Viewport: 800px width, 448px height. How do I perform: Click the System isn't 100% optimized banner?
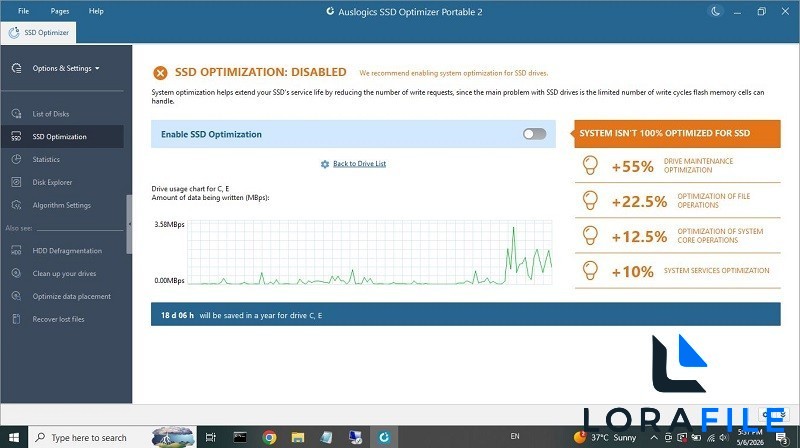(x=677, y=134)
